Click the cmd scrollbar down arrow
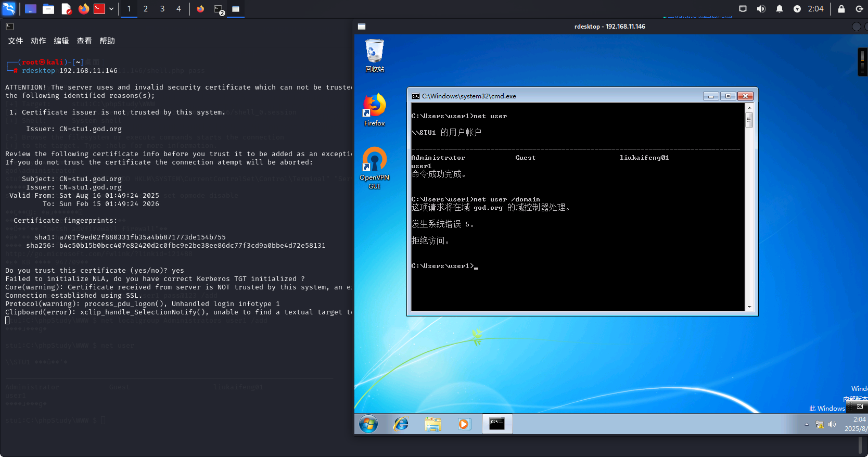The height and width of the screenshot is (457, 868). point(749,307)
